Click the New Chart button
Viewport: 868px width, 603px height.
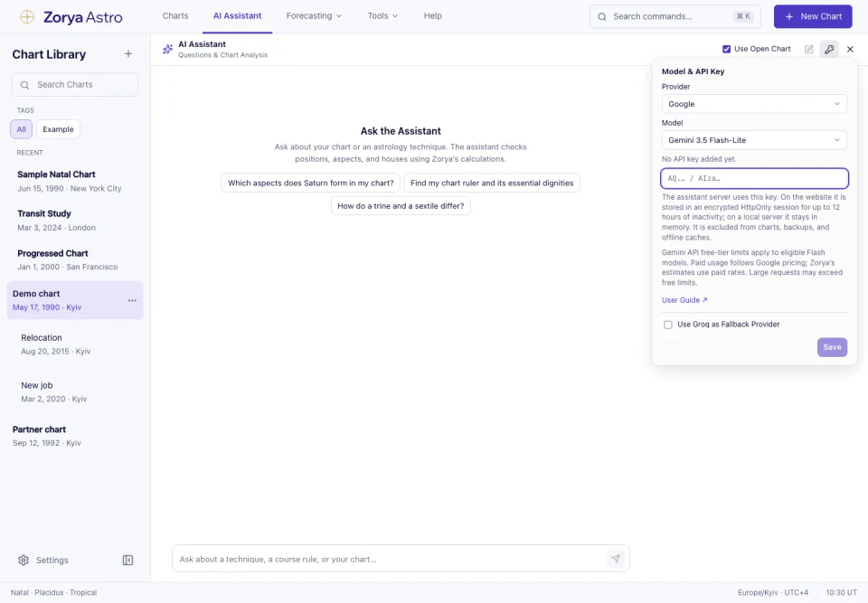tap(813, 16)
